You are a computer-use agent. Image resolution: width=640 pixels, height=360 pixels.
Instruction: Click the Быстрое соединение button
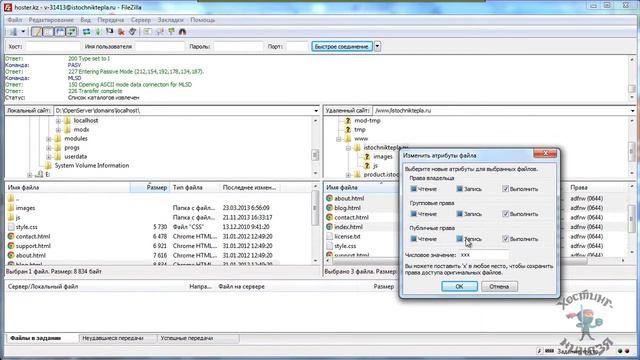(342, 47)
